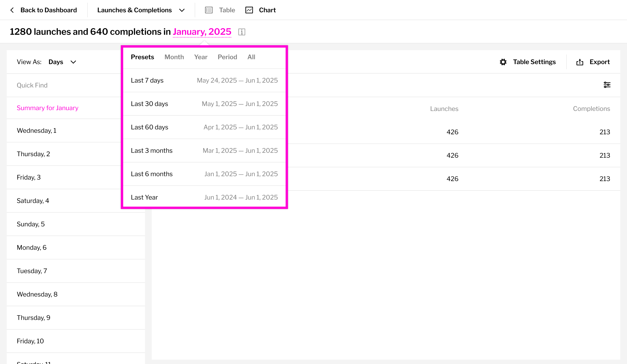Click the back arrow chevron icon

tap(12, 10)
